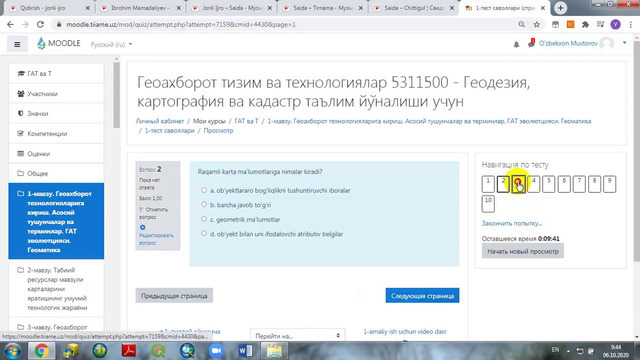Click Следующая страница button
The image size is (640, 360).
pyautogui.click(x=422, y=296)
